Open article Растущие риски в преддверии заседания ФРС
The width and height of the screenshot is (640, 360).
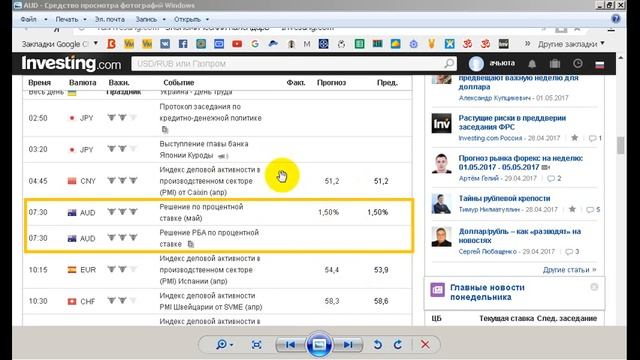(x=512, y=122)
